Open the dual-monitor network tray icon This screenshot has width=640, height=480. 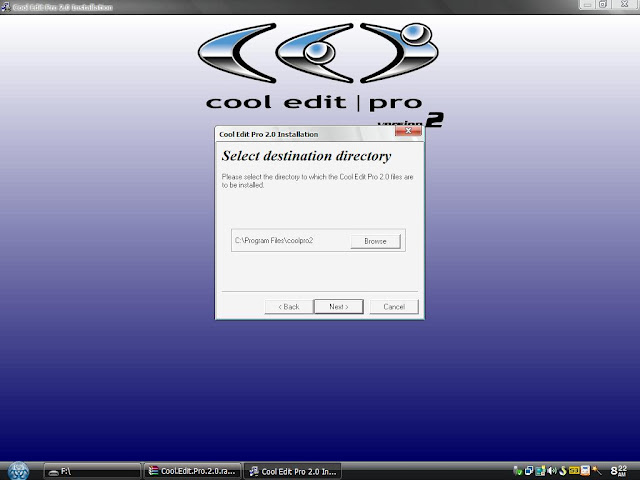click(x=529, y=471)
